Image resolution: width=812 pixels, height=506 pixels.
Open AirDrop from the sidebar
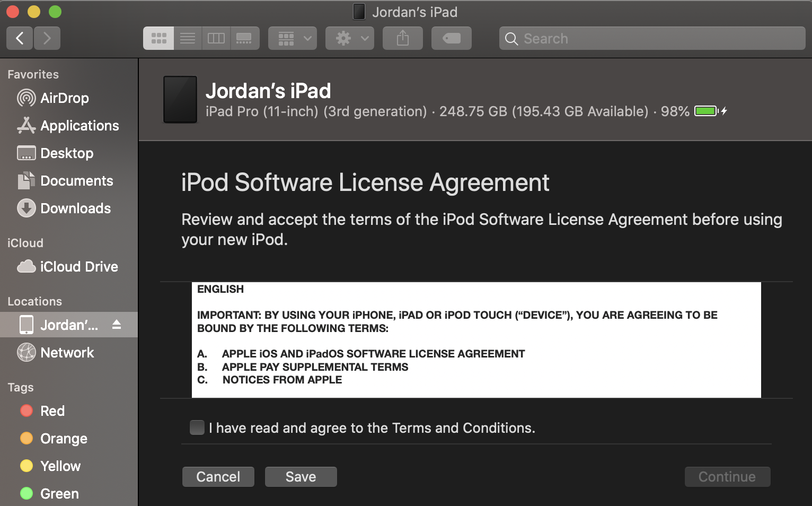click(69, 98)
